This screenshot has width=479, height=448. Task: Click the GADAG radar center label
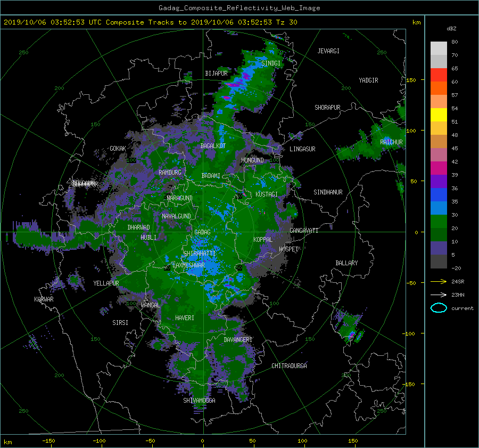point(202,232)
